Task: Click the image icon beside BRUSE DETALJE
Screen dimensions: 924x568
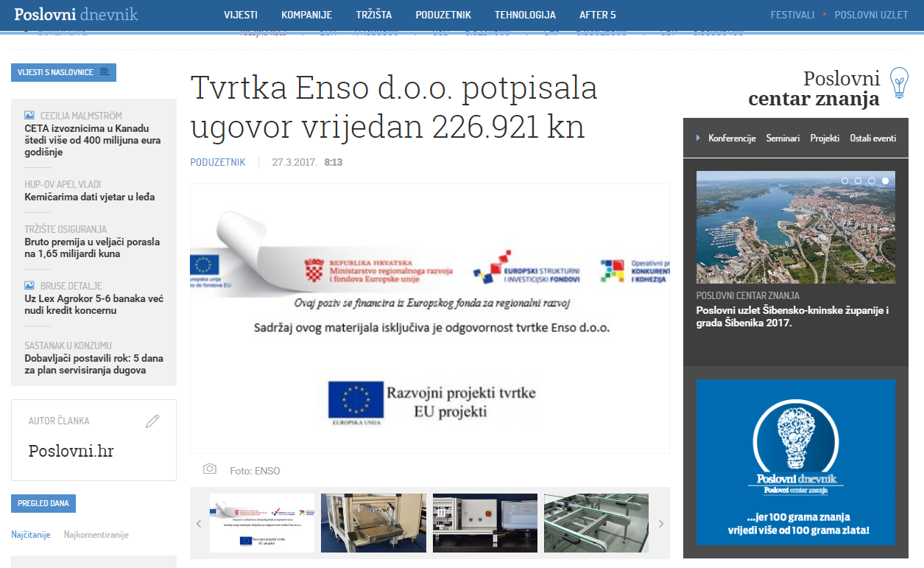Action: 29,285
